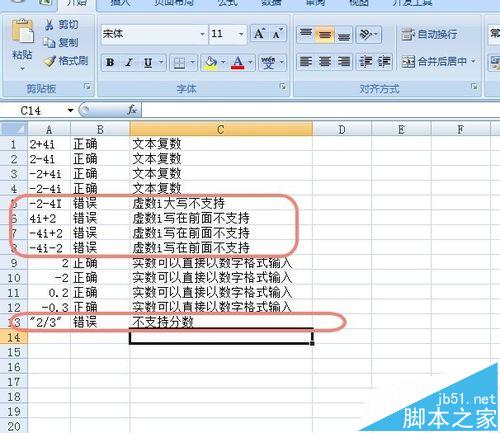Screen dimensions: 500x433
Task: Open the Name Box dropdown arrow
Action: pos(70,110)
